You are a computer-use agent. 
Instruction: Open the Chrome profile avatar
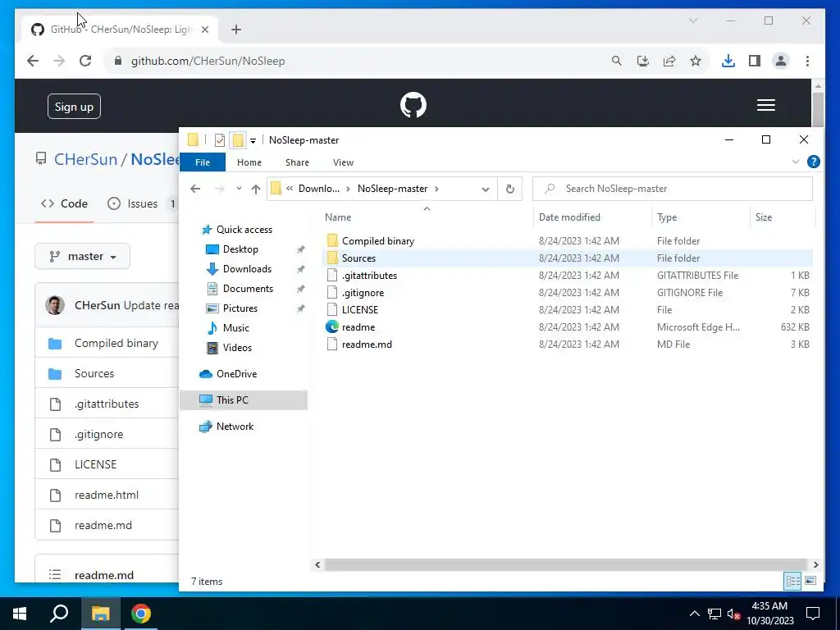(781, 61)
